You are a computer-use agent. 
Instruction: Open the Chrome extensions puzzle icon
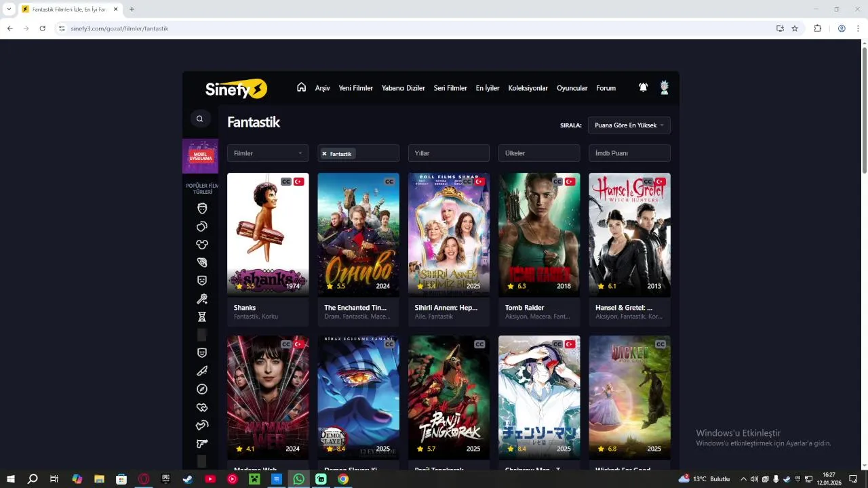point(817,28)
